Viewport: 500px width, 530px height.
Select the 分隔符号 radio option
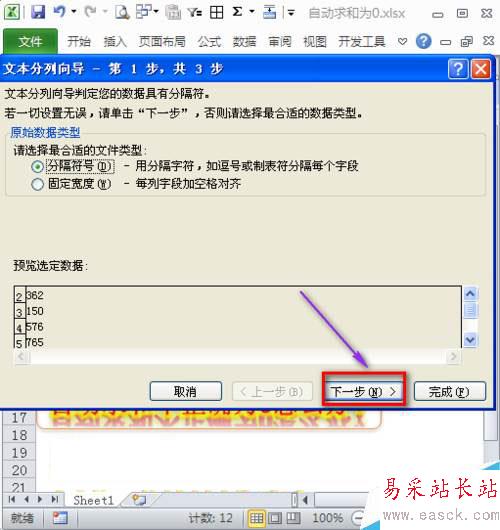(x=37, y=166)
